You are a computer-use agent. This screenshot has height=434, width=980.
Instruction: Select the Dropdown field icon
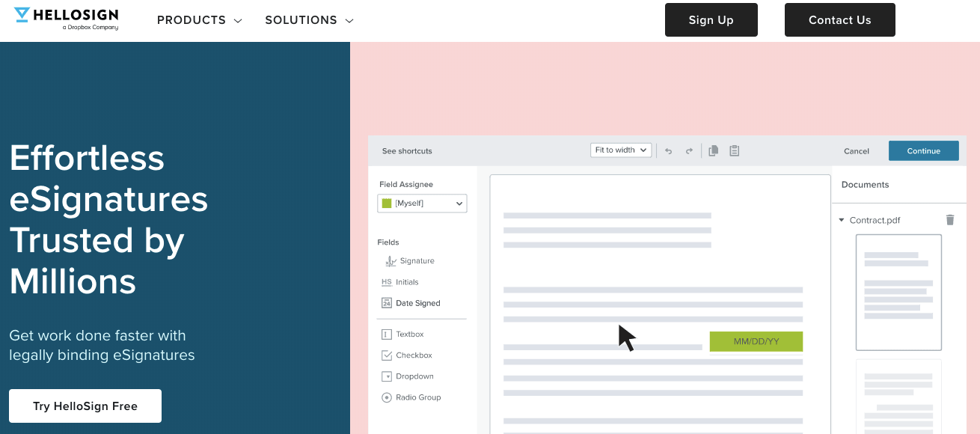(x=387, y=376)
